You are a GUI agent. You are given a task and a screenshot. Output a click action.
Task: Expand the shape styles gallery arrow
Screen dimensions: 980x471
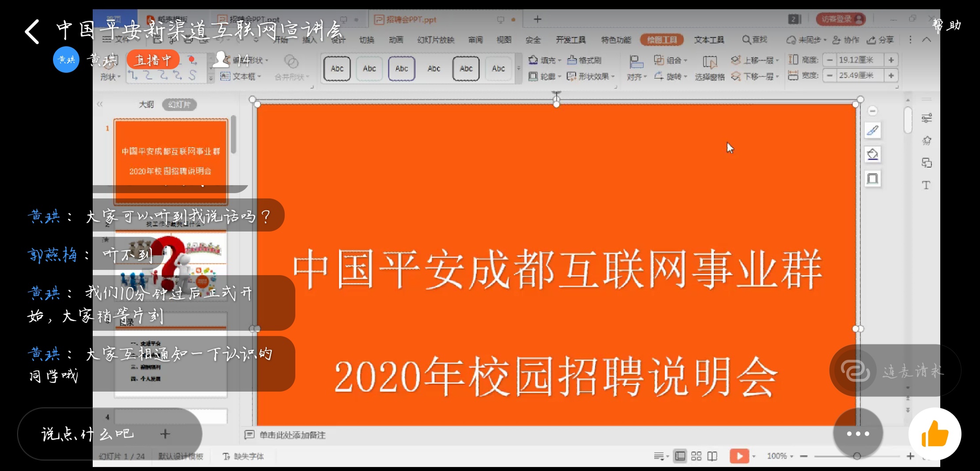(x=519, y=68)
